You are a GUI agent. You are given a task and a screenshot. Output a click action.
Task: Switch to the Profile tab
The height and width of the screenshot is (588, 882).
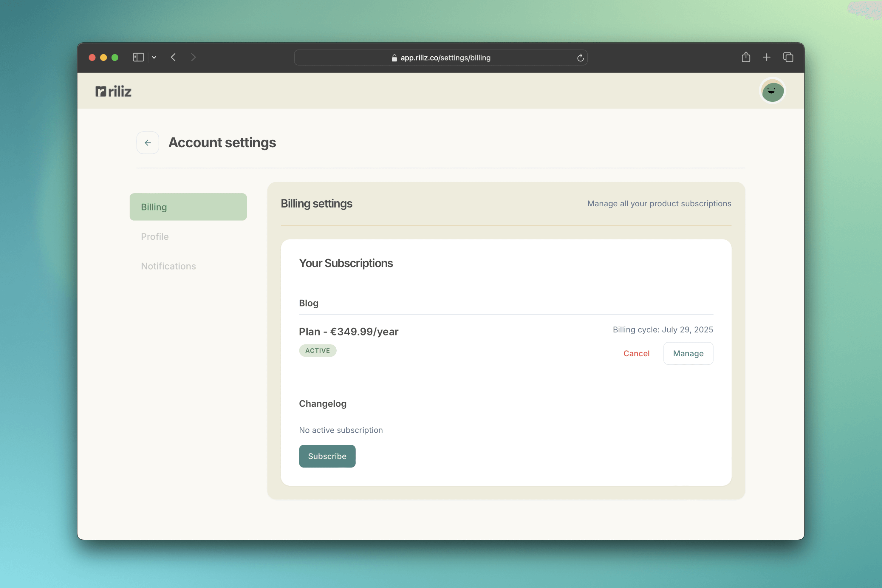coord(155,237)
